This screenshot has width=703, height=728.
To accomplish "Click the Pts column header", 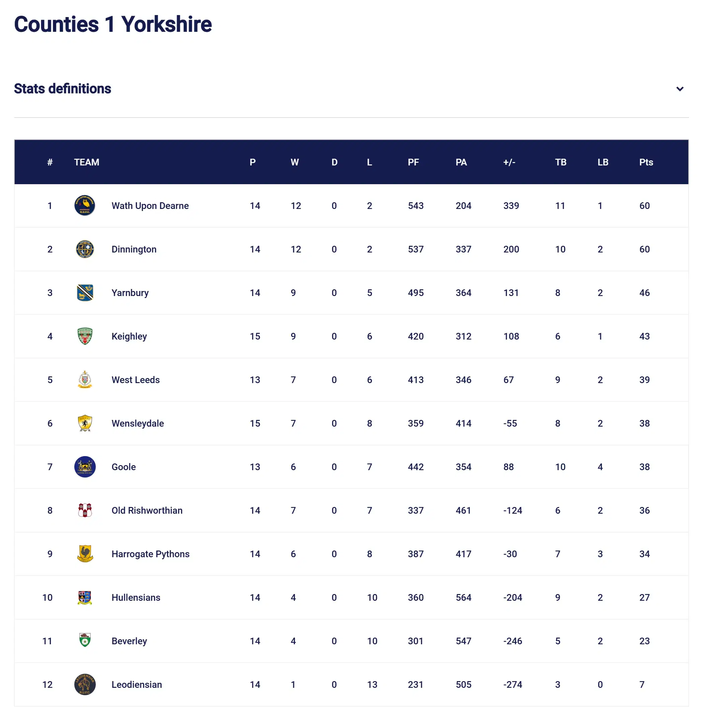I will point(645,162).
